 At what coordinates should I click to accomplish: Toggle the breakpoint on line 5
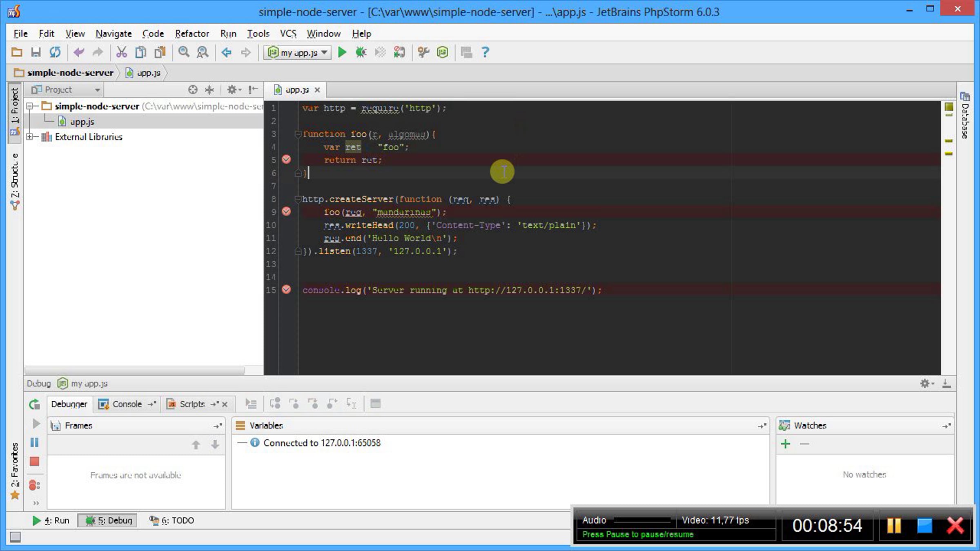[x=287, y=160]
